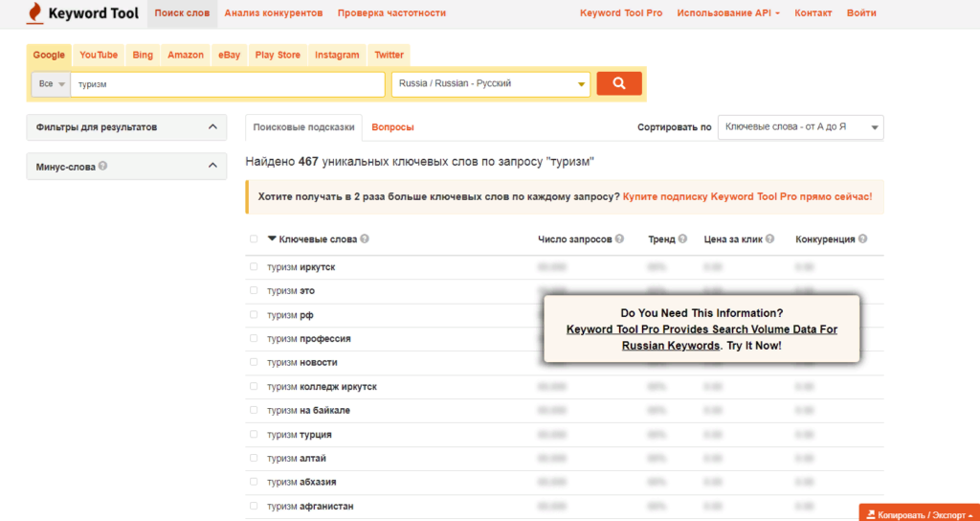980x521 pixels.
Task: Check the box for туризм это
Action: point(253,290)
